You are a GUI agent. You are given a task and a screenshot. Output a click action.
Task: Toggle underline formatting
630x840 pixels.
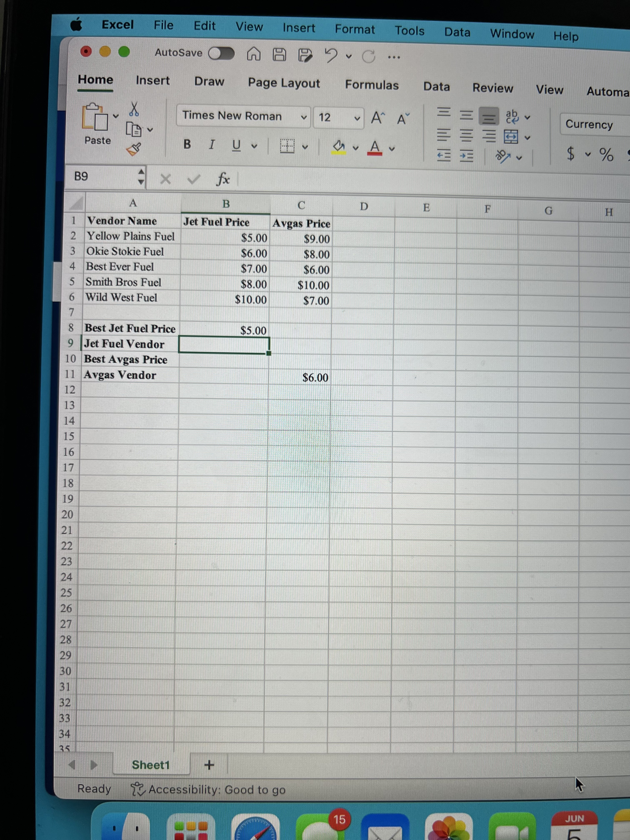[236, 145]
